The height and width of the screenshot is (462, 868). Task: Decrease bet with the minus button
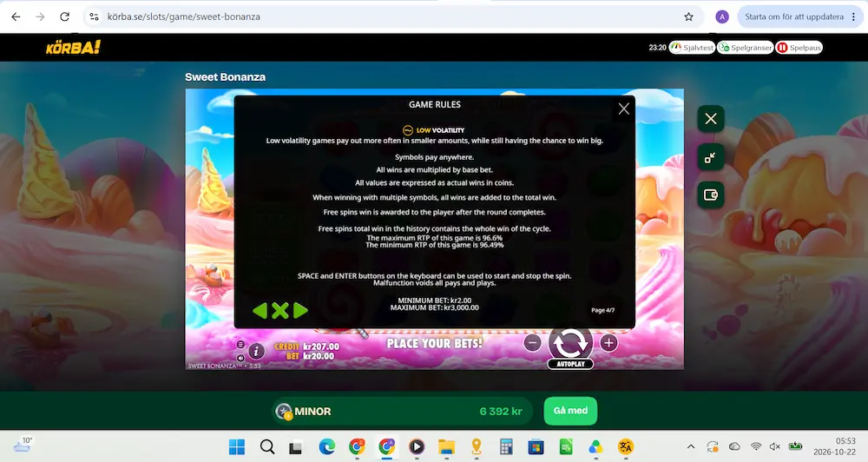point(533,343)
